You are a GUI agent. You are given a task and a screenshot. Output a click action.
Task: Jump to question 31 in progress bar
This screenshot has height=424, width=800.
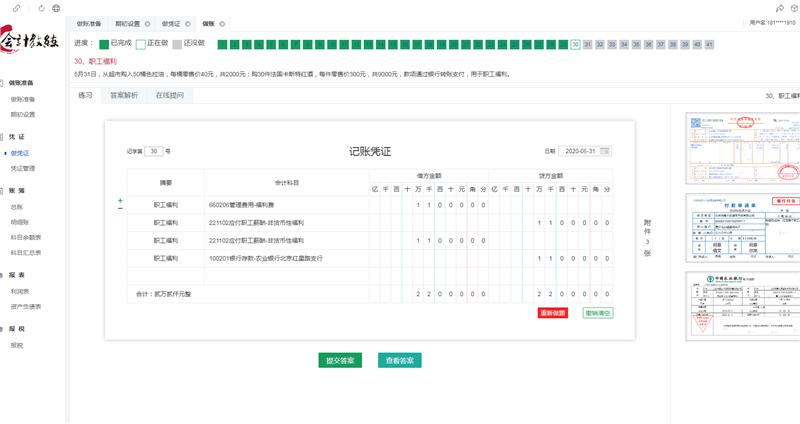(587, 45)
